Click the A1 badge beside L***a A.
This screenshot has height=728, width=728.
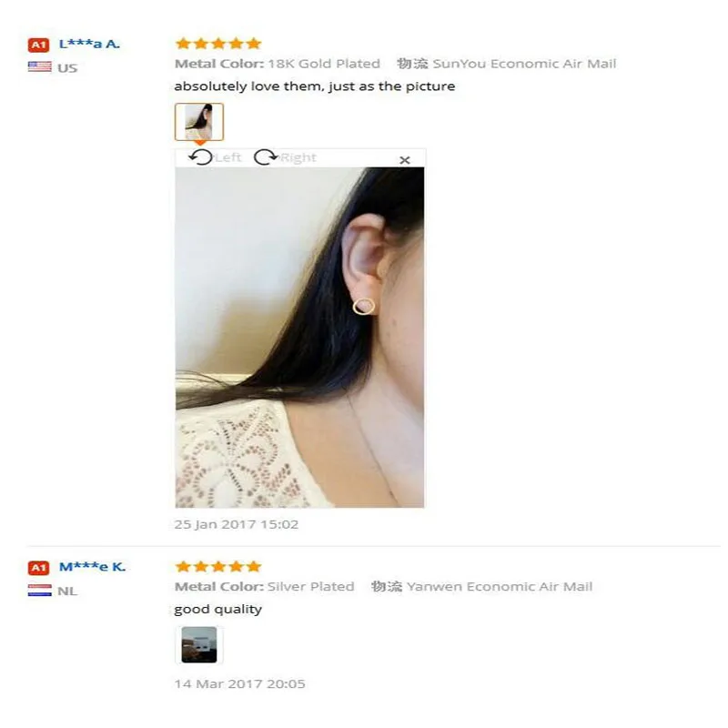tap(38, 45)
